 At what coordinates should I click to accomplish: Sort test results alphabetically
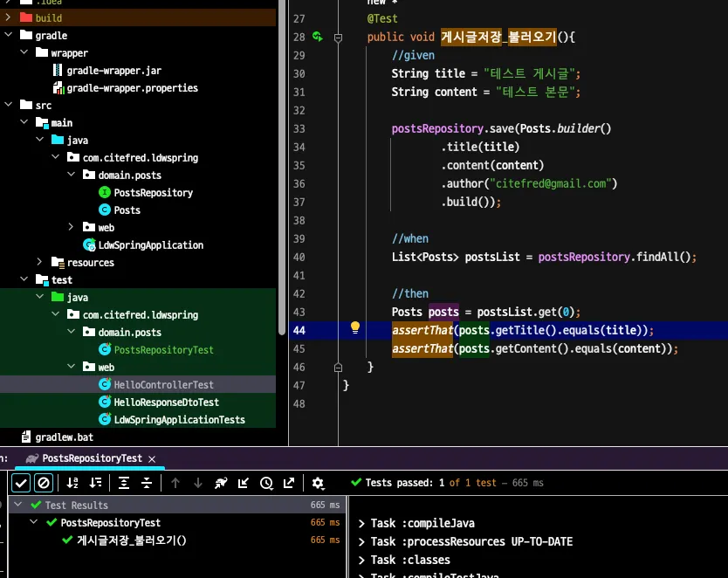pos(72,483)
